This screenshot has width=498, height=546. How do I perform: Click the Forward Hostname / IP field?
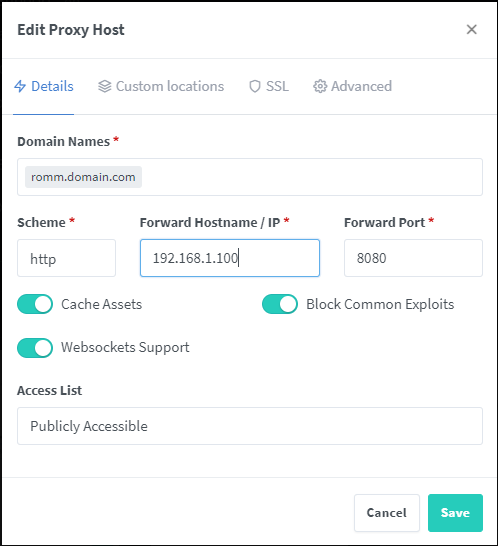230,258
